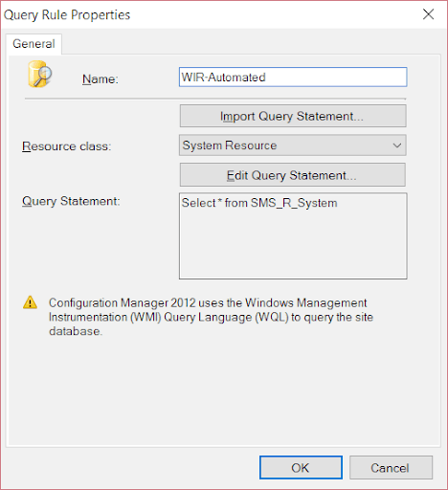Click the Configuration Manager 2012 WQL notice text
448x490 pixels.
click(x=211, y=317)
